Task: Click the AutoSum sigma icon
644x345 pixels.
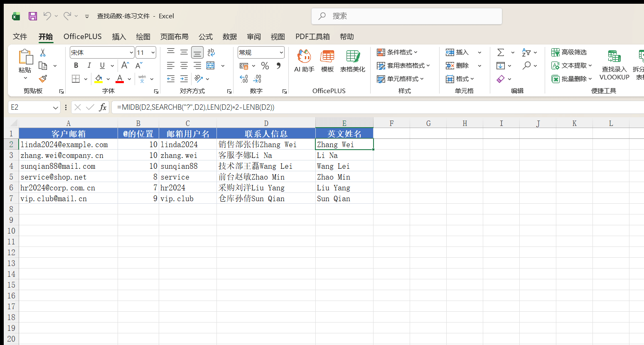Action: 501,52
